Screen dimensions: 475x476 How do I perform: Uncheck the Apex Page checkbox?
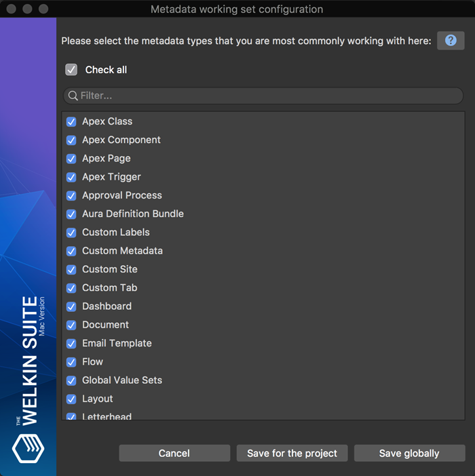click(x=71, y=159)
